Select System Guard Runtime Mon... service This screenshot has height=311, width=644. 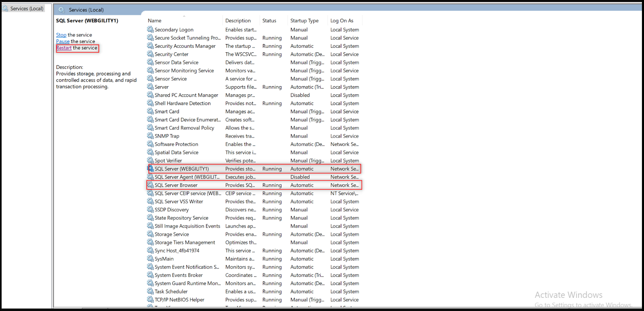tap(187, 283)
